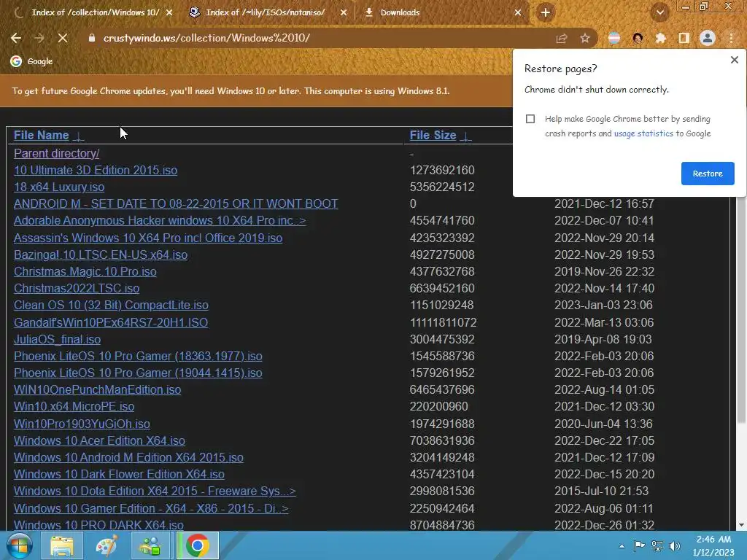This screenshot has width=747, height=560.
Task: Show hidden system tray icons arrow
Action: pos(622,546)
